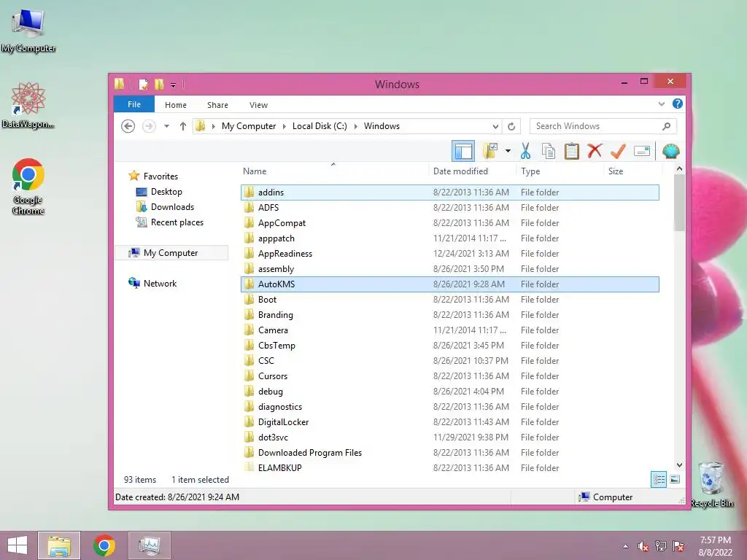Select My Computer in navigation pane
This screenshot has height=560, width=747.
[171, 253]
